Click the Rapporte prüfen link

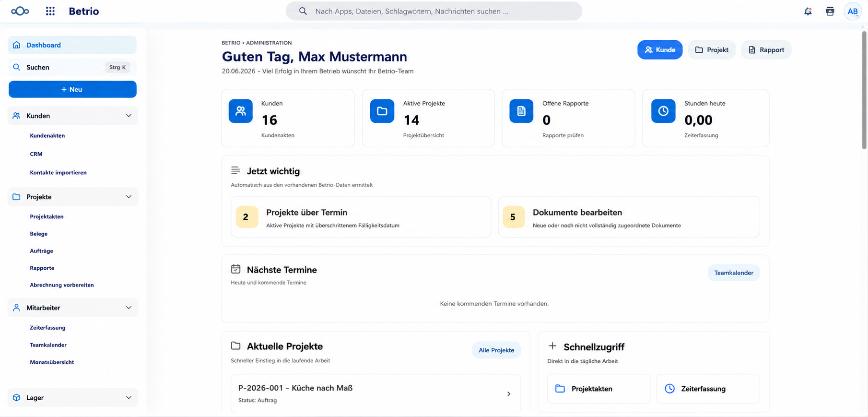click(x=563, y=135)
